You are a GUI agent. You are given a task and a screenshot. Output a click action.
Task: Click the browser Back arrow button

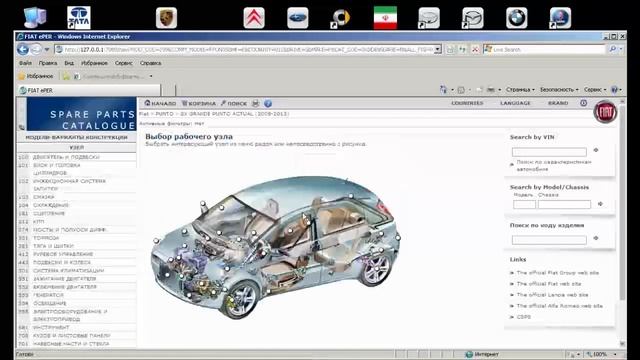pyautogui.click(x=23, y=49)
